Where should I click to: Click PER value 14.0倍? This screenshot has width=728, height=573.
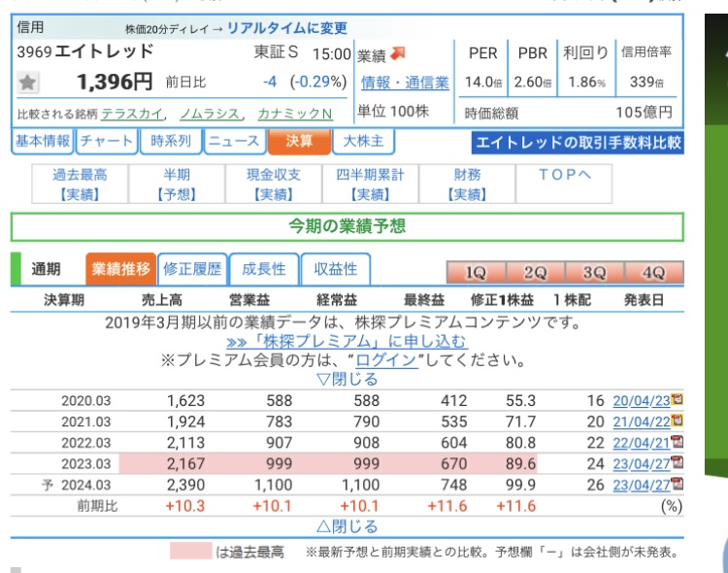[x=483, y=83]
